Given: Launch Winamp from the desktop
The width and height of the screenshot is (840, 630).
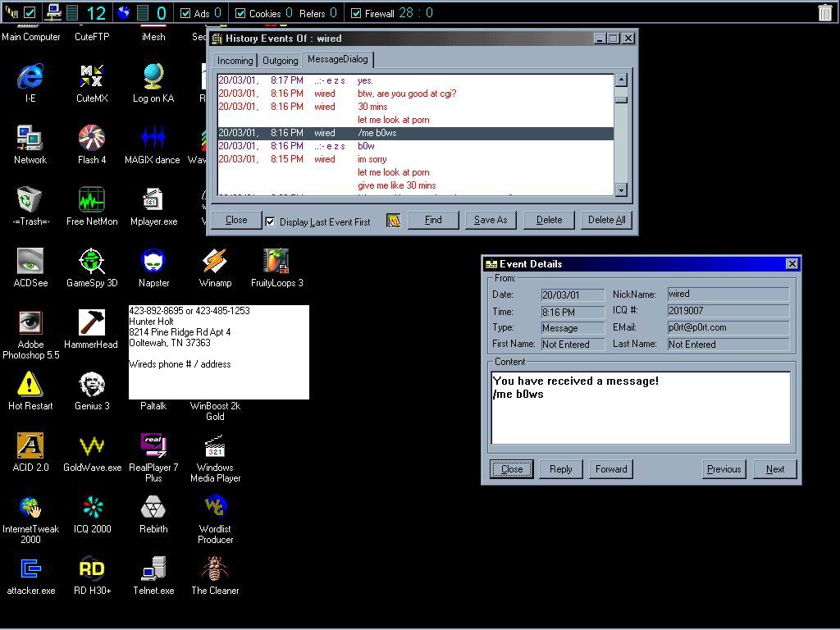Looking at the screenshot, I should pyautogui.click(x=215, y=262).
